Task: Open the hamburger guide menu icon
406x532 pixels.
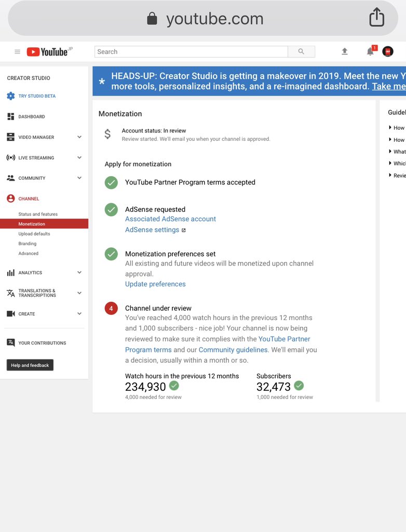Action: point(17,51)
